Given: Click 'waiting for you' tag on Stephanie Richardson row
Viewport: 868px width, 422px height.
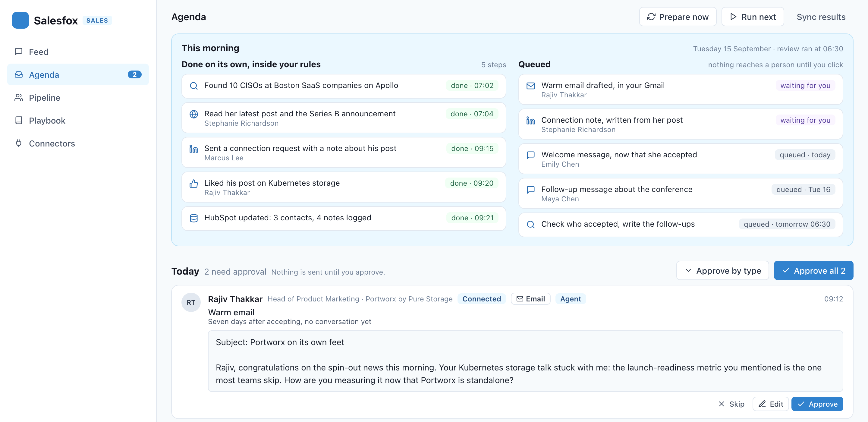Looking at the screenshot, I should (x=805, y=120).
